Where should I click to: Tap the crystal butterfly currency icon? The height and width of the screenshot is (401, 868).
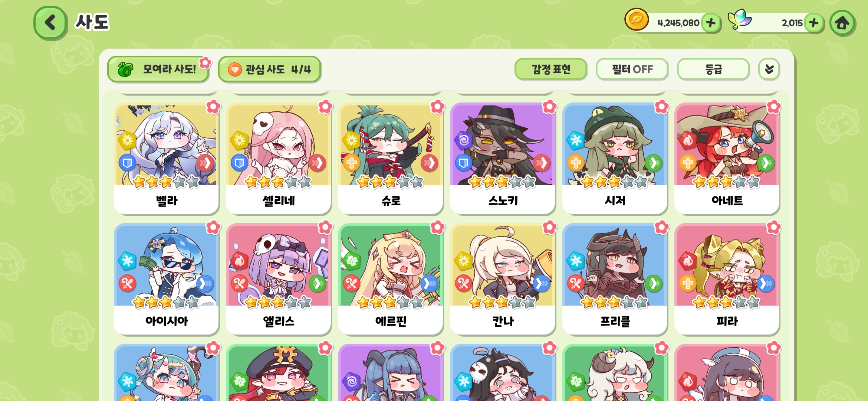click(739, 19)
